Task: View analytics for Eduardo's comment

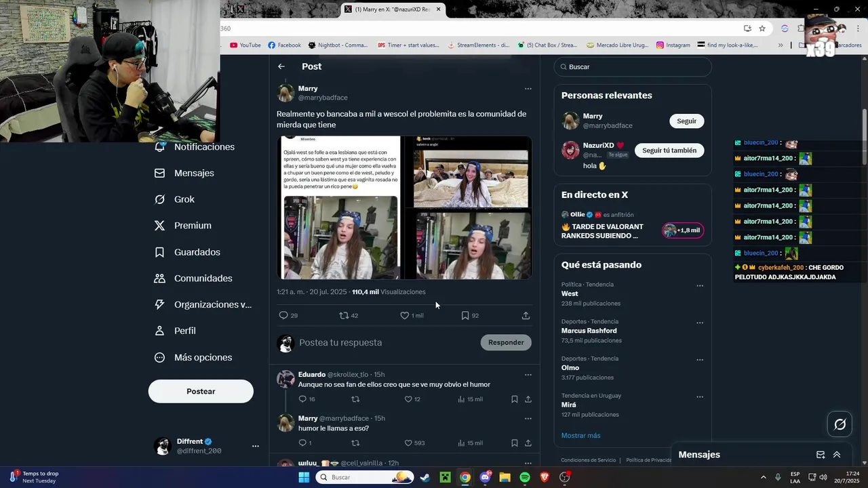Action: tap(470, 399)
